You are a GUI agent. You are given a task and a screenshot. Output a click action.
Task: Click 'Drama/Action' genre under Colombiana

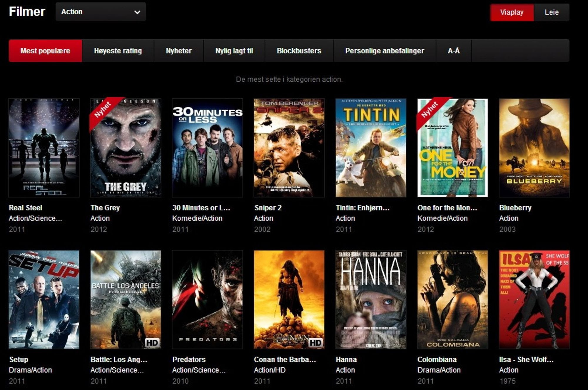pyautogui.click(x=439, y=370)
